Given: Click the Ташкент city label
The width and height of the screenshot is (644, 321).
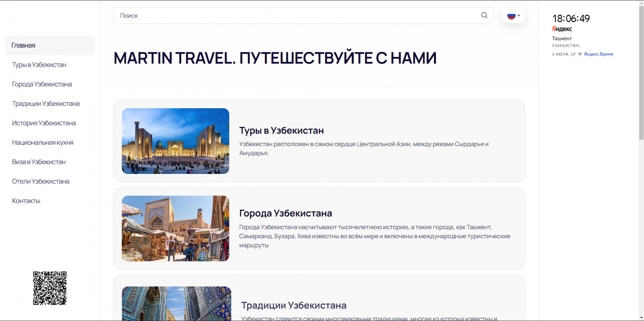Looking at the screenshot, I should click(x=562, y=39).
